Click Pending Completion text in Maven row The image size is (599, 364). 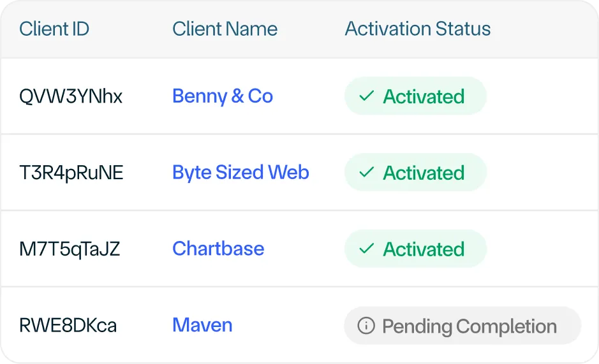[470, 326]
